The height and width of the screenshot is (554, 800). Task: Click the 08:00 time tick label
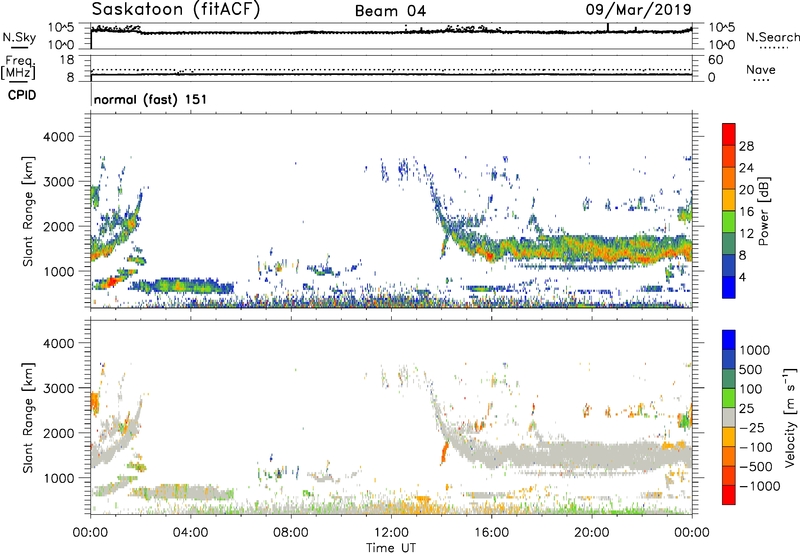pos(290,533)
